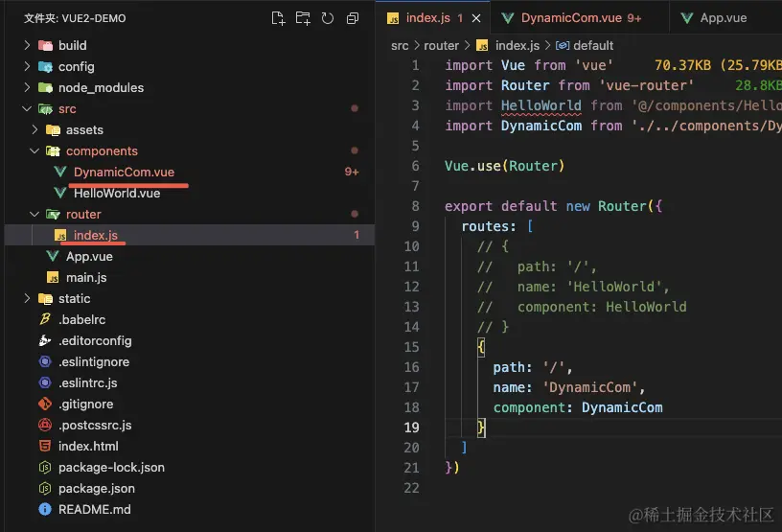Click the node_modules folder icon
782x532 pixels.
[45, 87]
